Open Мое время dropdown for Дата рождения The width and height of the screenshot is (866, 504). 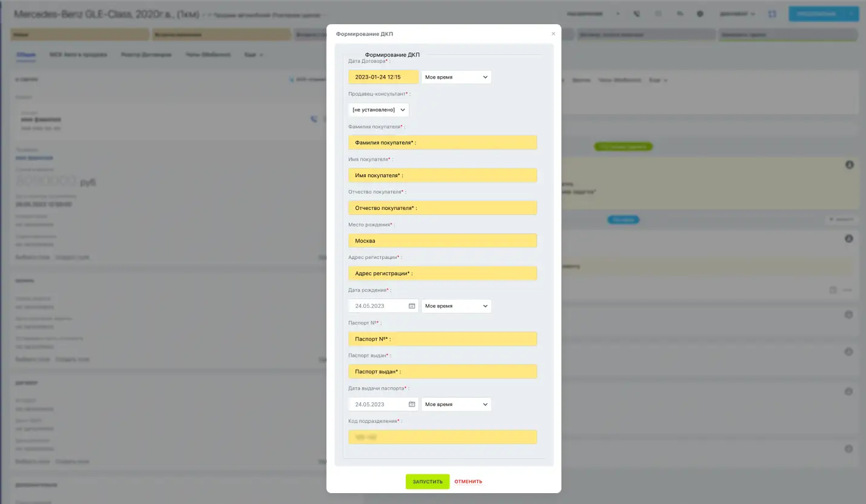pyautogui.click(x=456, y=306)
